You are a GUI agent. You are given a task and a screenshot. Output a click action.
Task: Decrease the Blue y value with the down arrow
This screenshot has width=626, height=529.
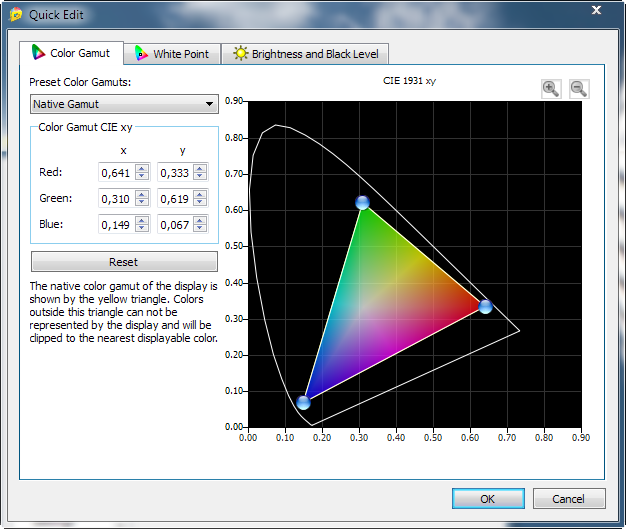tap(200, 228)
